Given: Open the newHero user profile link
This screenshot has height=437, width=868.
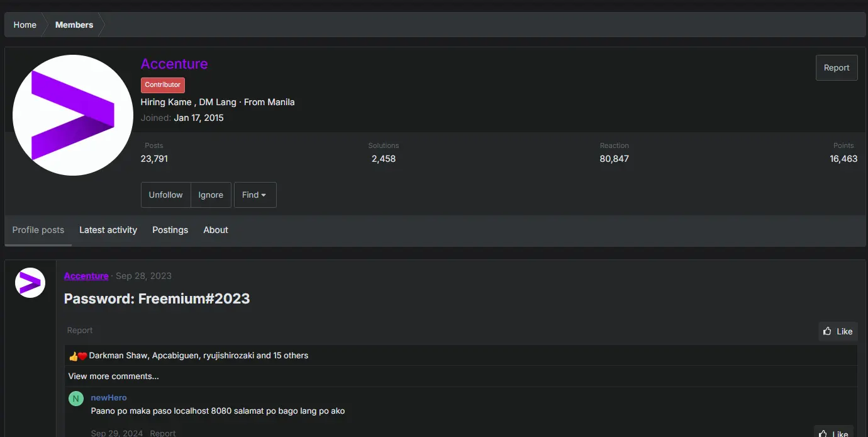Looking at the screenshot, I should coord(109,397).
